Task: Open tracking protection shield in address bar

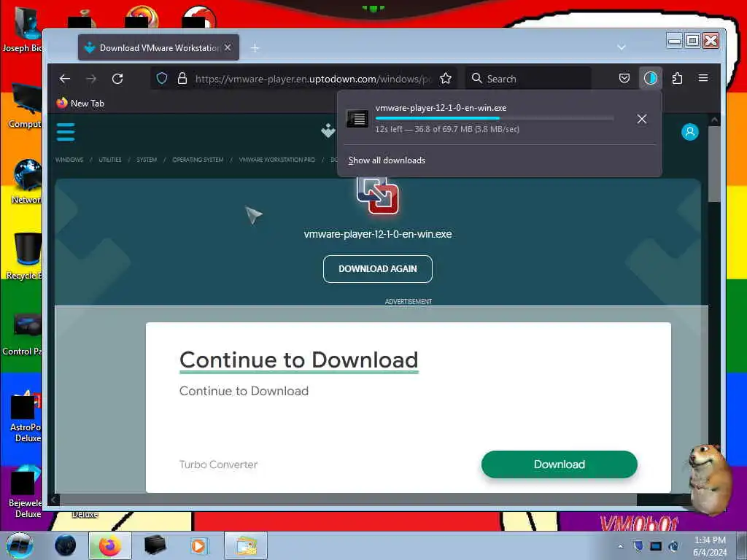Action: pos(162,78)
